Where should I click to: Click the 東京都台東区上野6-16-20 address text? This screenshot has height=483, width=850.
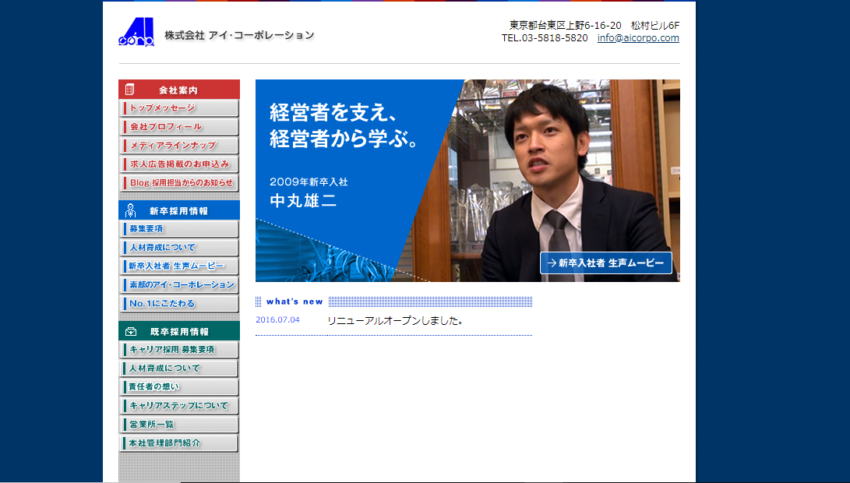(565, 25)
